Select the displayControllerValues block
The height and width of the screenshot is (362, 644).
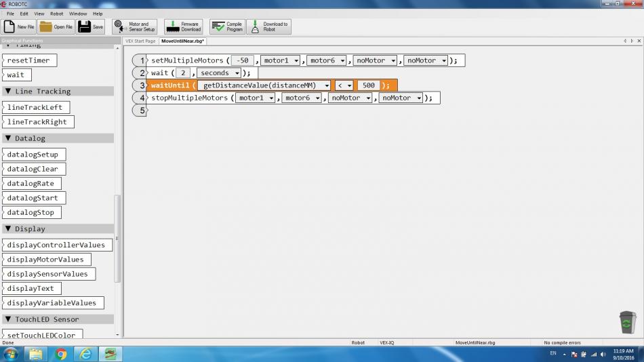58,245
